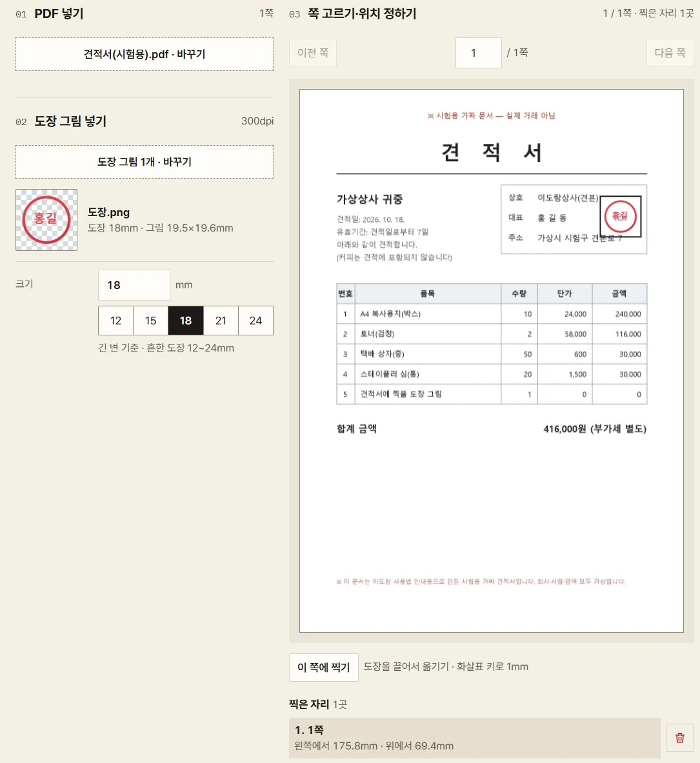Select the 21 mm size preset
This screenshot has width=700, height=763.
(x=221, y=321)
